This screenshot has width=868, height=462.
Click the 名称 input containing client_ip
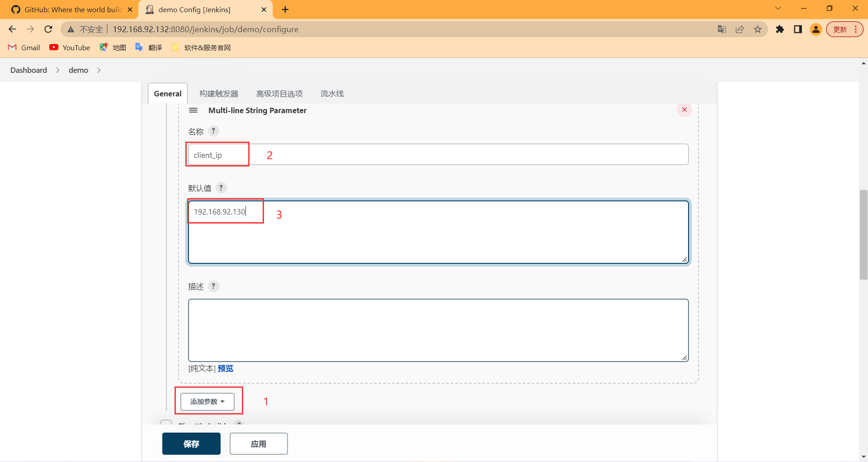(438, 155)
